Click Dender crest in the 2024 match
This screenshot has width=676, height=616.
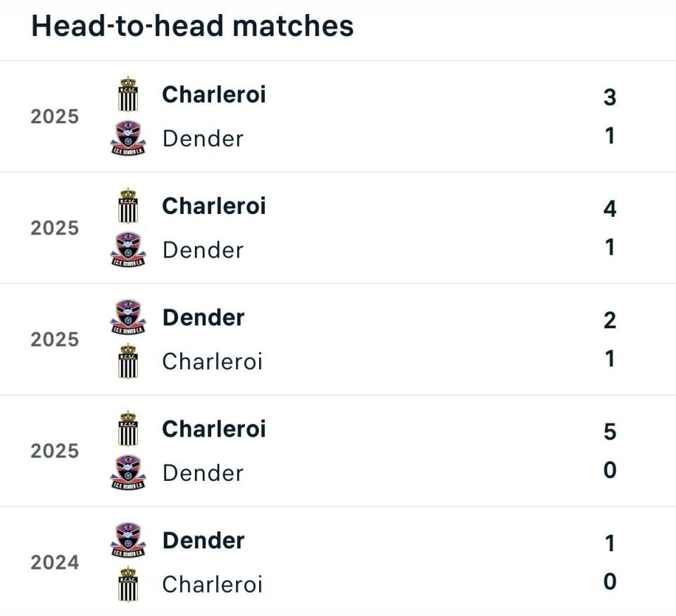pos(128,540)
